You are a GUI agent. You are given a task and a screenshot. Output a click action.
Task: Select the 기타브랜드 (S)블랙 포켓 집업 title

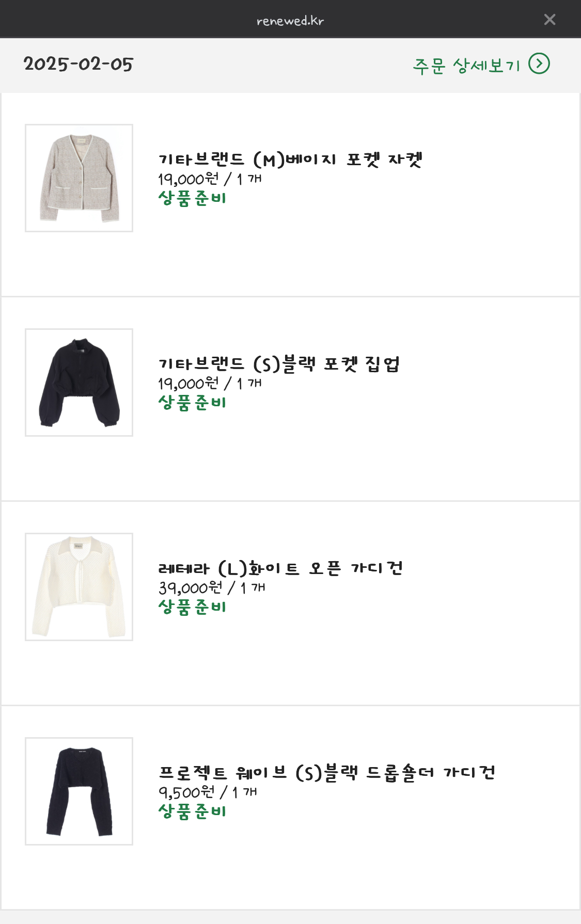(279, 364)
